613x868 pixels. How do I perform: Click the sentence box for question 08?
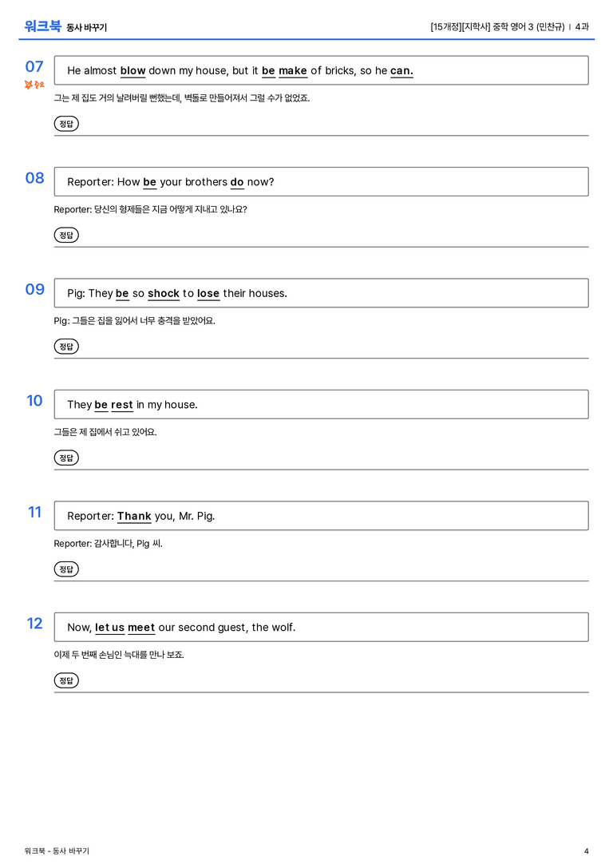click(x=322, y=181)
